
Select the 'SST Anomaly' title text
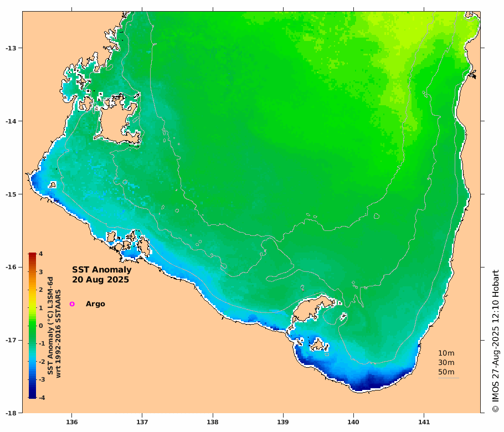pyautogui.click(x=101, y=270)
